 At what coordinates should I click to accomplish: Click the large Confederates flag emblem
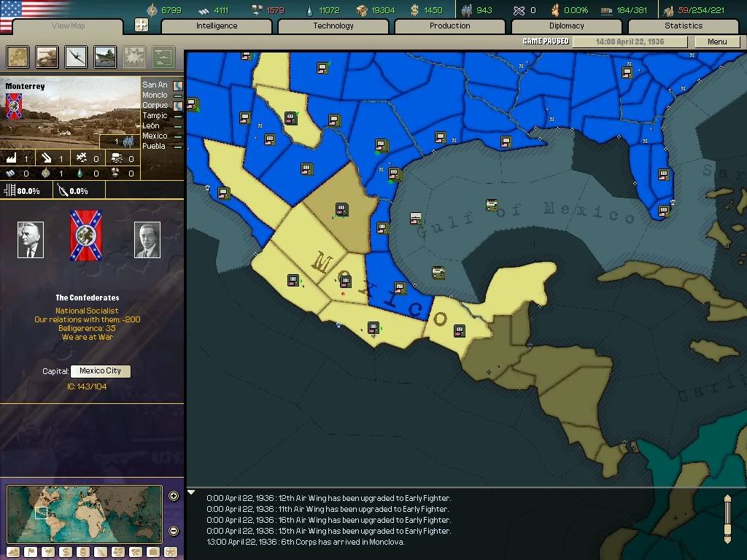[x=86, y=236]
